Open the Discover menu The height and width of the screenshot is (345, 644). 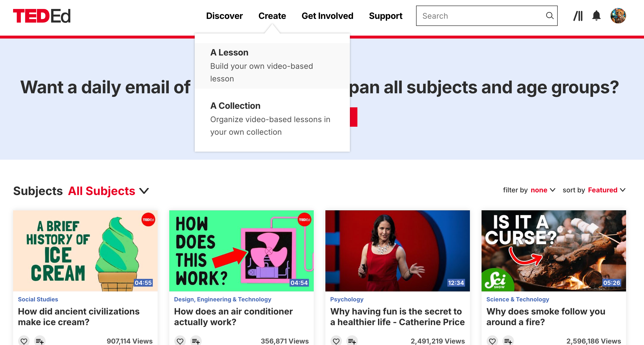click(x=224, y=16)
